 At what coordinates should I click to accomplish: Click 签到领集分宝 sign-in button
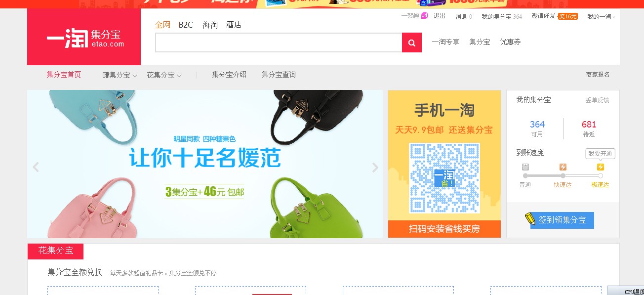point(562,220)
